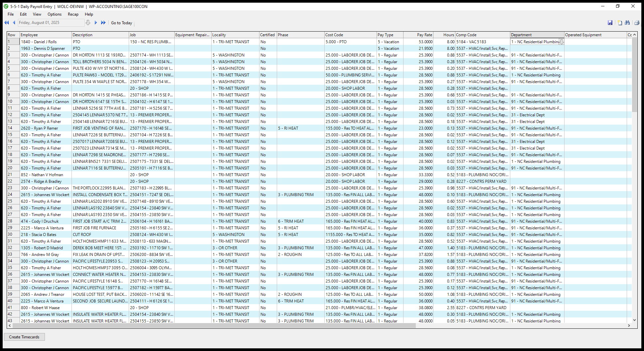Click the vertical scrollbar down arrow
644x351 pixels.
tap(634, 320)
